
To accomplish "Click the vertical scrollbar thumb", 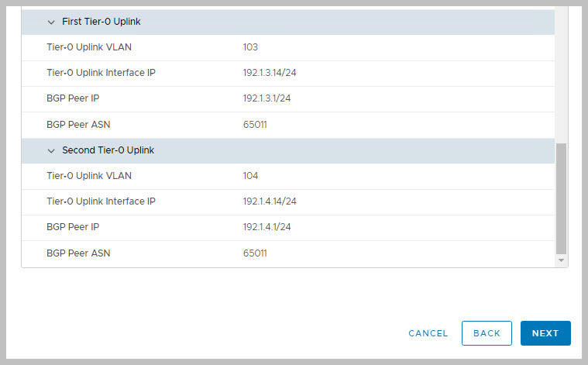I will tap(562, 198).
